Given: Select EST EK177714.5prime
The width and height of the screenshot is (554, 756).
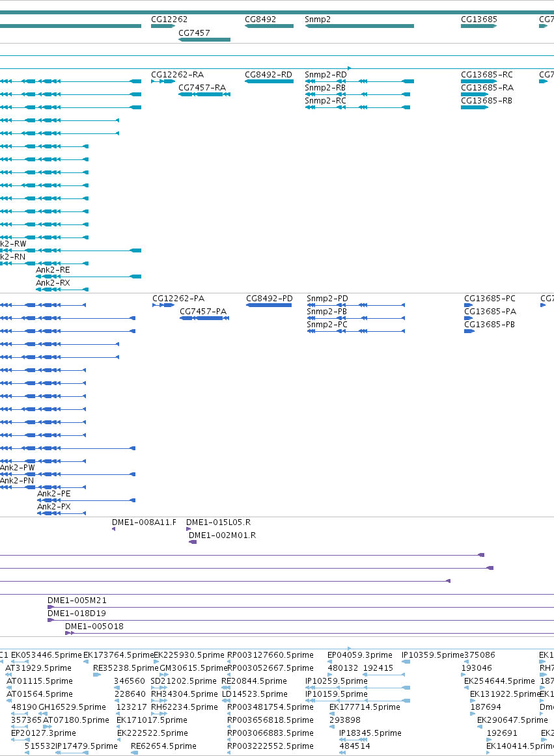Looking at the screenshot, I should pyautogui.click(x=365, y=707).
